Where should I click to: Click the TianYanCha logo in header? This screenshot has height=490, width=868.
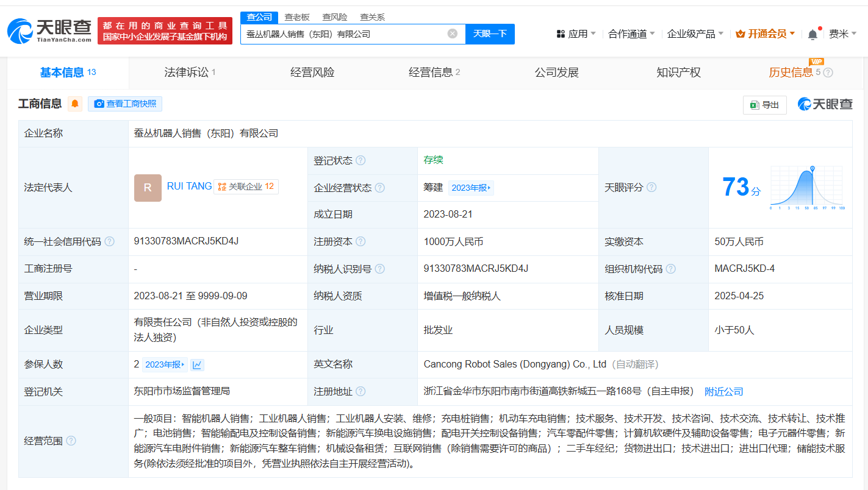50,30
